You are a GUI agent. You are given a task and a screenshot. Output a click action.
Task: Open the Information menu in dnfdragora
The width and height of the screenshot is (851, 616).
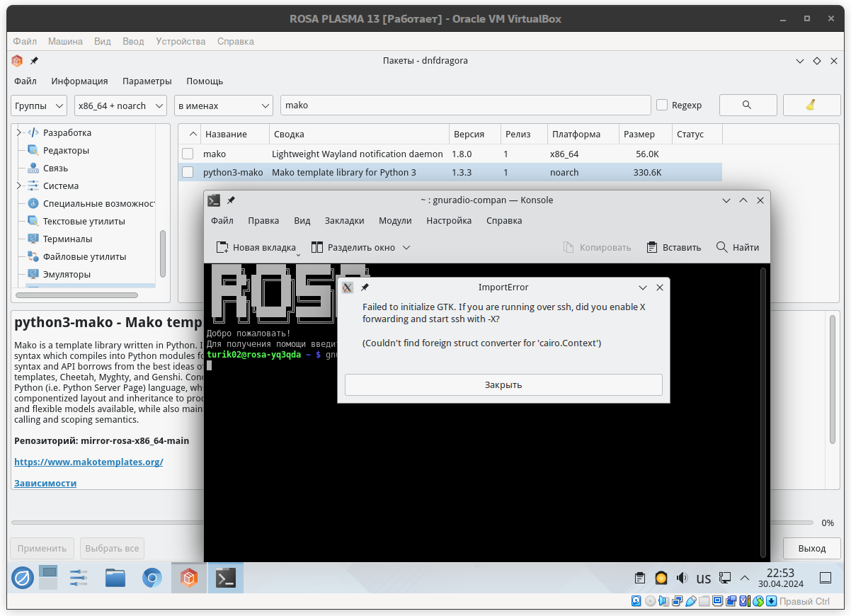[x=79, y=81]
